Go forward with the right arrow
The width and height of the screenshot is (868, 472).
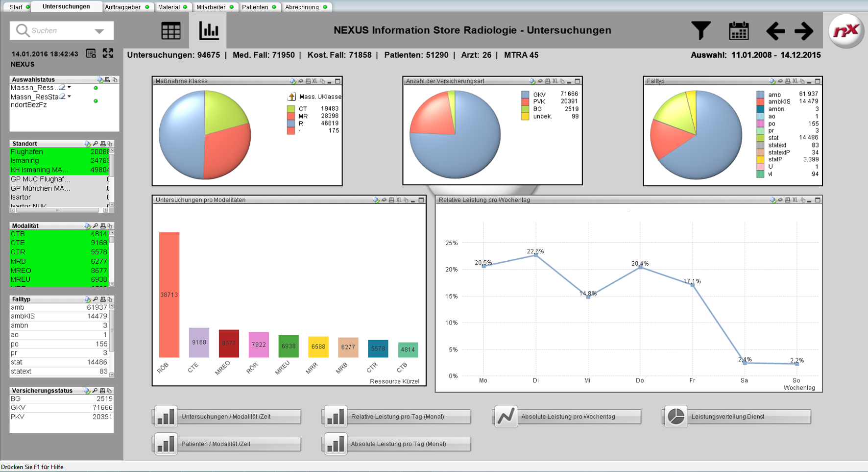(804, 31)
